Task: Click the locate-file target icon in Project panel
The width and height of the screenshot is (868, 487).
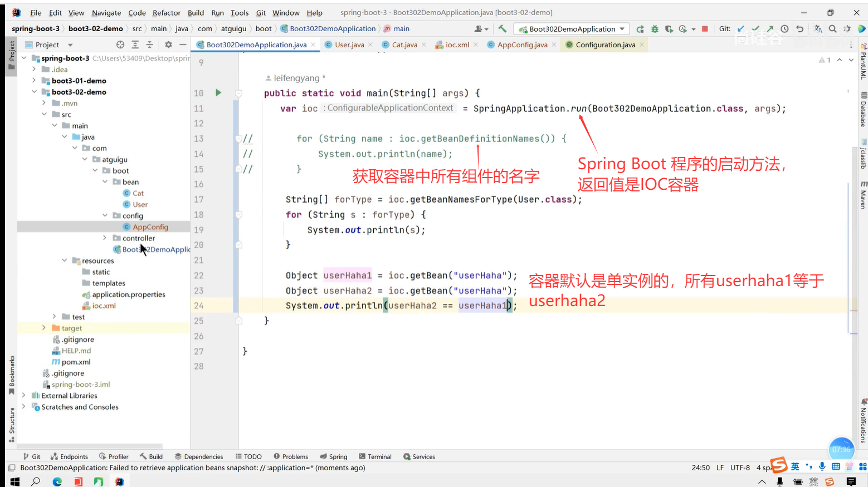Action: pyautogui.click(x=120, y=45)
